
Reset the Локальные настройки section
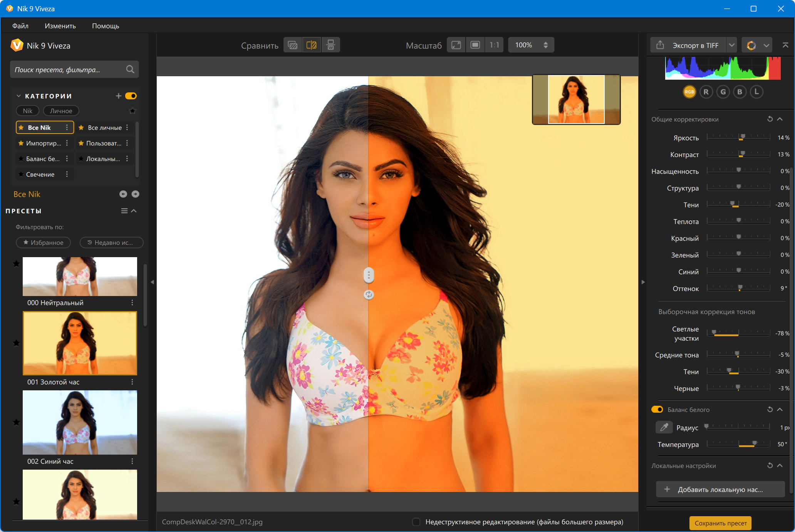pyautogui.click(x=770, y=465)
